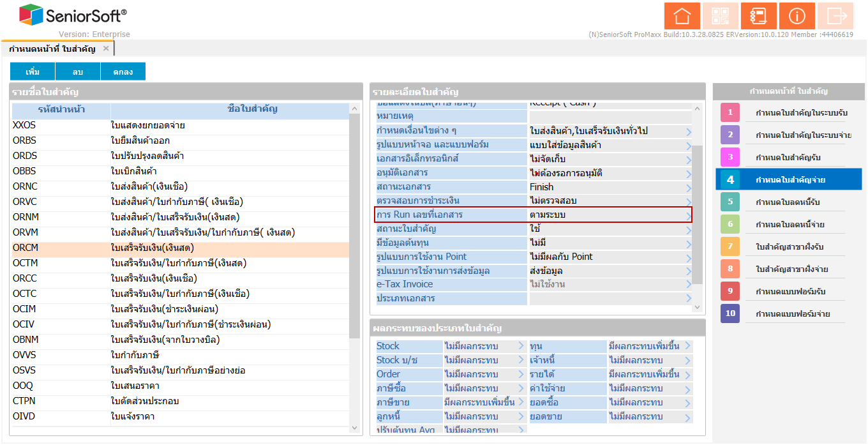Select step 2 กำหนดใบสำคัญในระบบจ่าย
This screenshot has height=445, width=868.
tap(789, 135)
